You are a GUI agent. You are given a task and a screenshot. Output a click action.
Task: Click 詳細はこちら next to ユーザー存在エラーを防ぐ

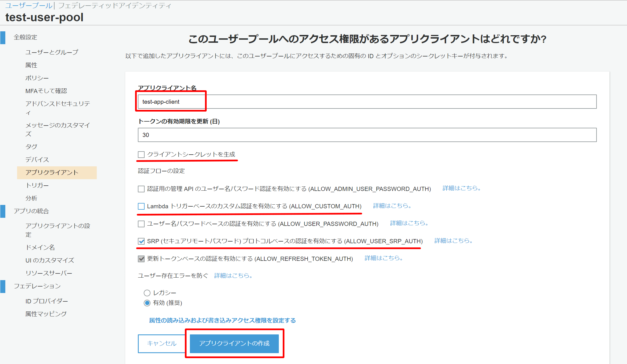233,276
